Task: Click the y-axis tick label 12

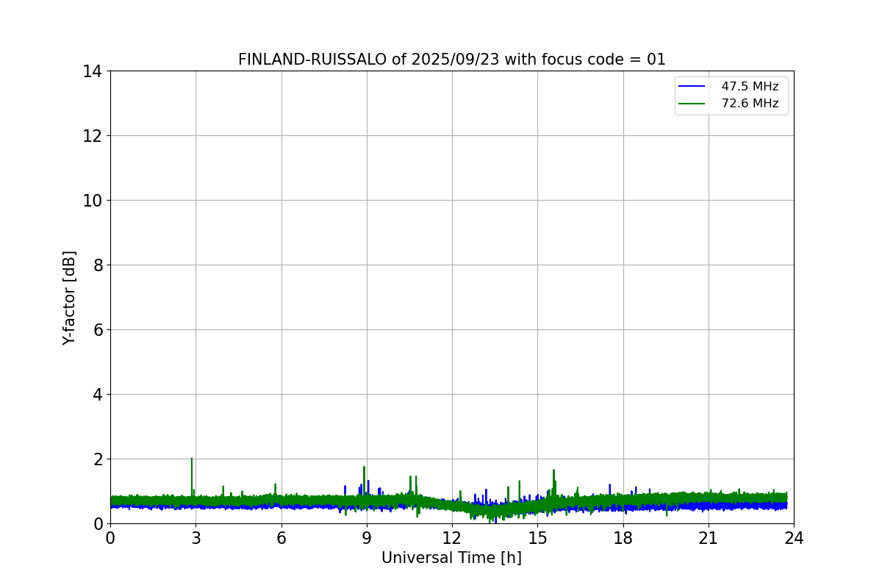Action: (x=93, y=136)
